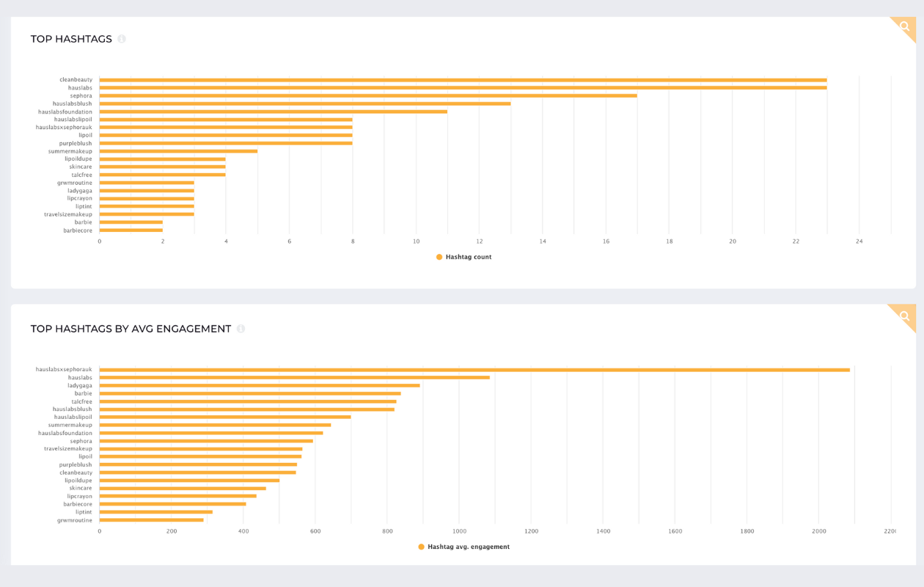Click the barbiecore label in Top Hashtags chart

(x=78, y=230)
